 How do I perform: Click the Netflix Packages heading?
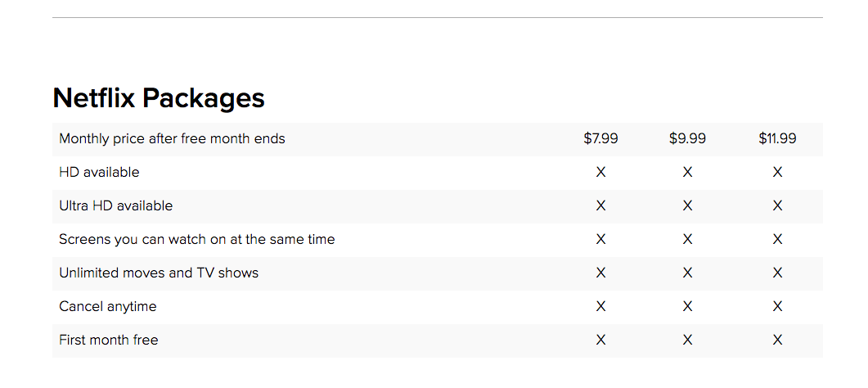click(159, 99)
